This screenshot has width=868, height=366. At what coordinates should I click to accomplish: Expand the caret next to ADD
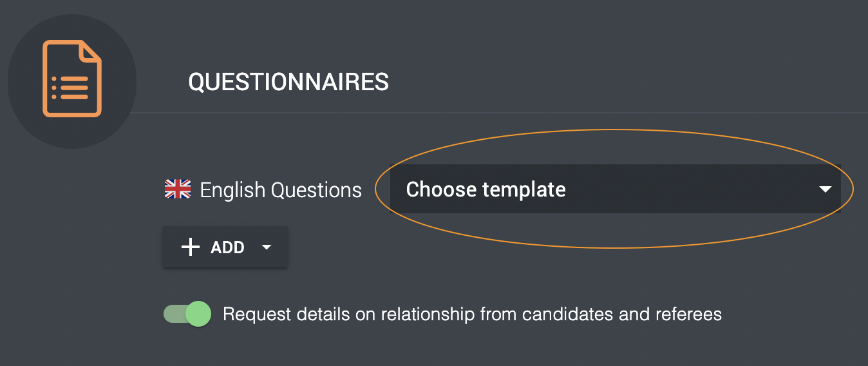click(x=267, y=247)
